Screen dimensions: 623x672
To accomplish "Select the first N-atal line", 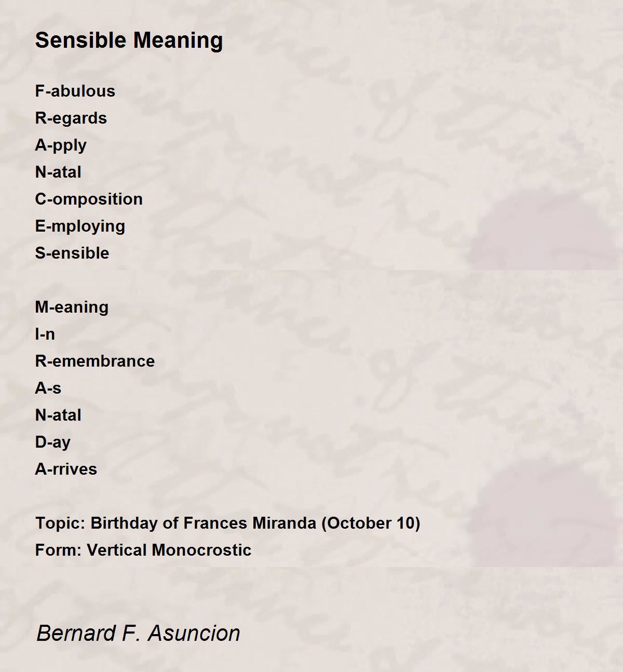I will (x=58, y=172).
